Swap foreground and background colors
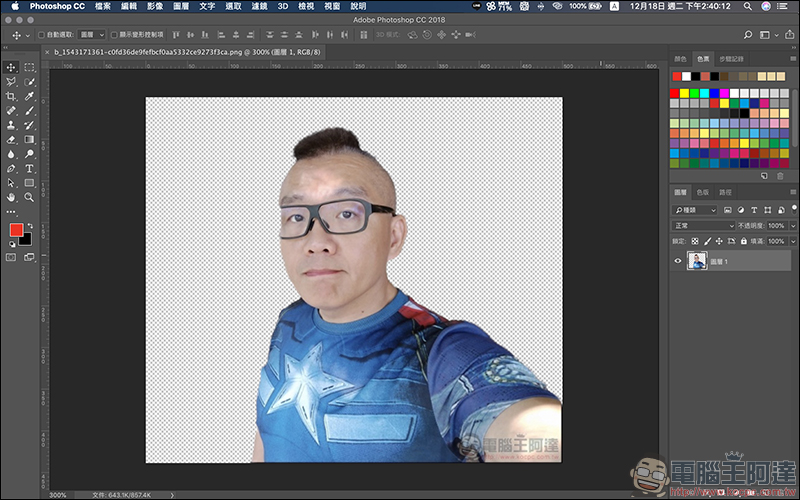 30,226
